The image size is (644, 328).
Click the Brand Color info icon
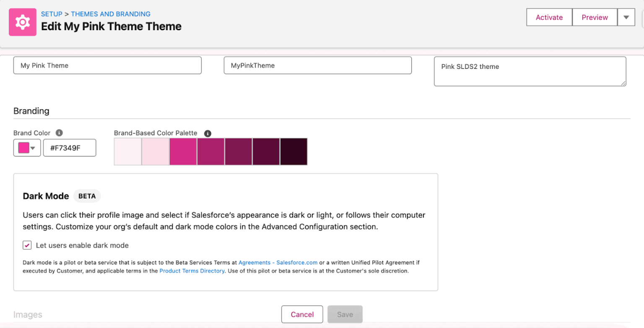pos(59,133)
